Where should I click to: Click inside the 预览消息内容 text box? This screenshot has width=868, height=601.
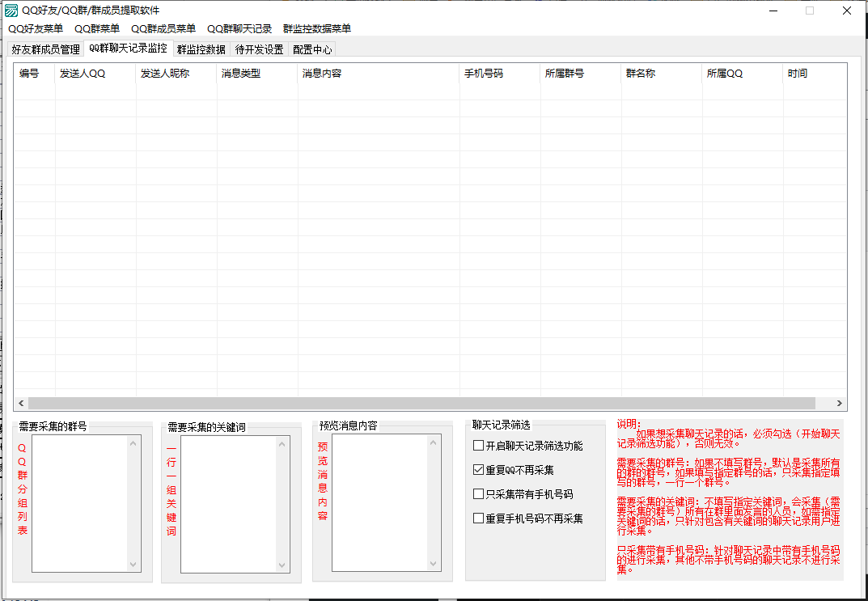(379, 502)
